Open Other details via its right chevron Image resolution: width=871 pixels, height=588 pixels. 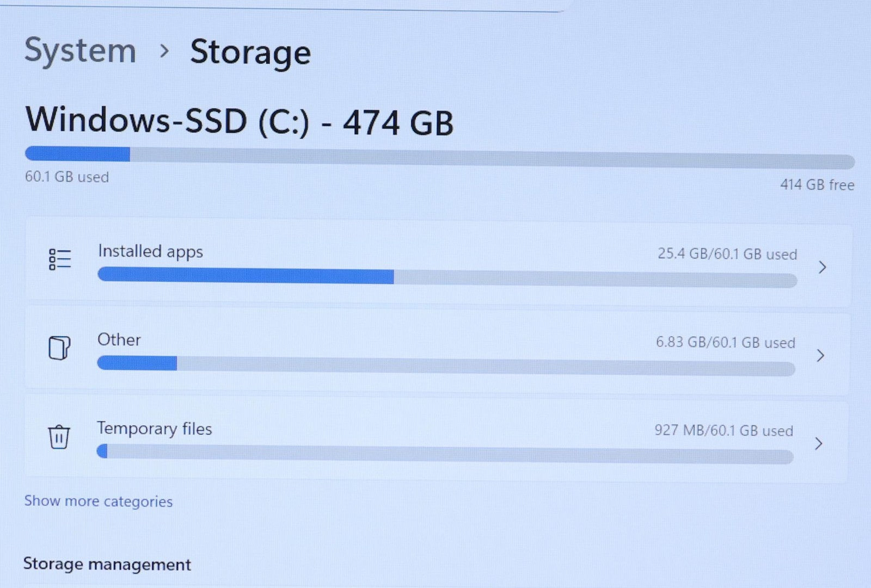coord(820,356)
